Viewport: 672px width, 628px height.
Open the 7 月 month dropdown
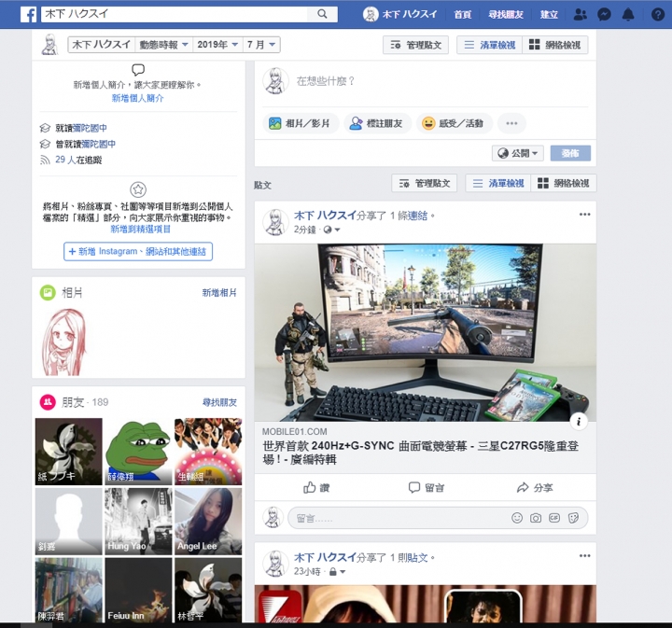tap(261, 45)
